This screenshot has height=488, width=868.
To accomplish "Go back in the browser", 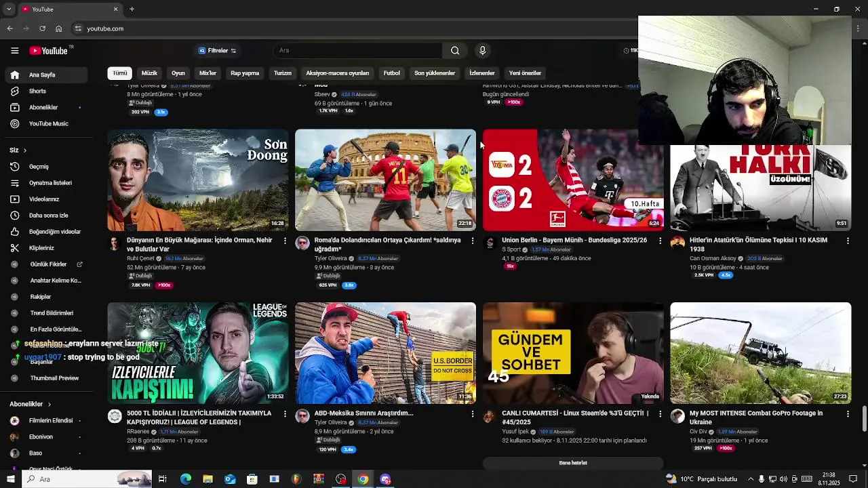I will tap(9, 28).
